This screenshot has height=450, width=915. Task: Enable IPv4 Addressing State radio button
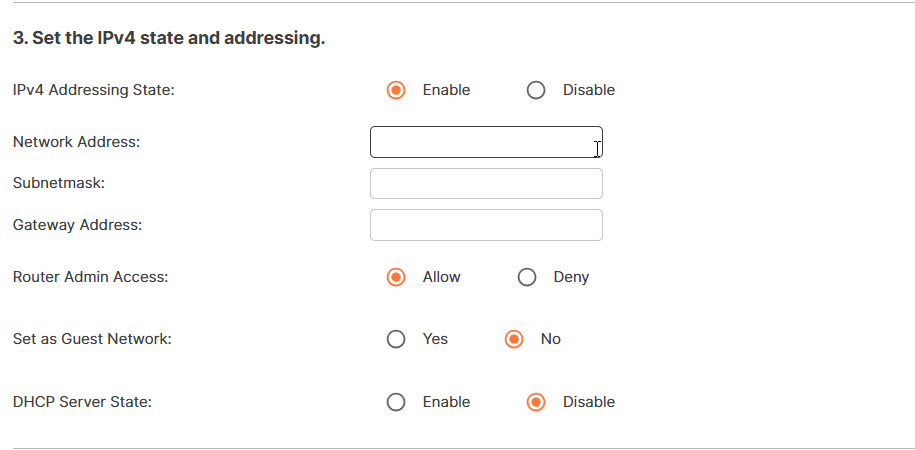click(x=396, y=90)
